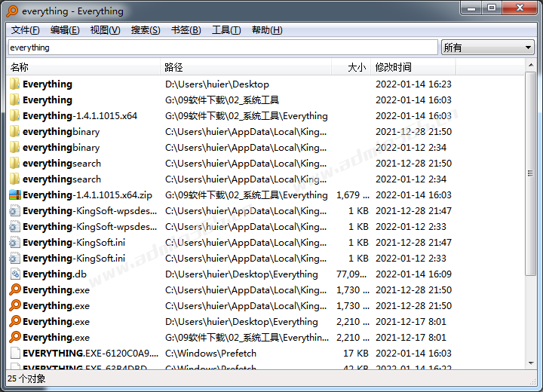Click the scrollbar down arrow
The image size is (543, 392).
pos(530,363)
